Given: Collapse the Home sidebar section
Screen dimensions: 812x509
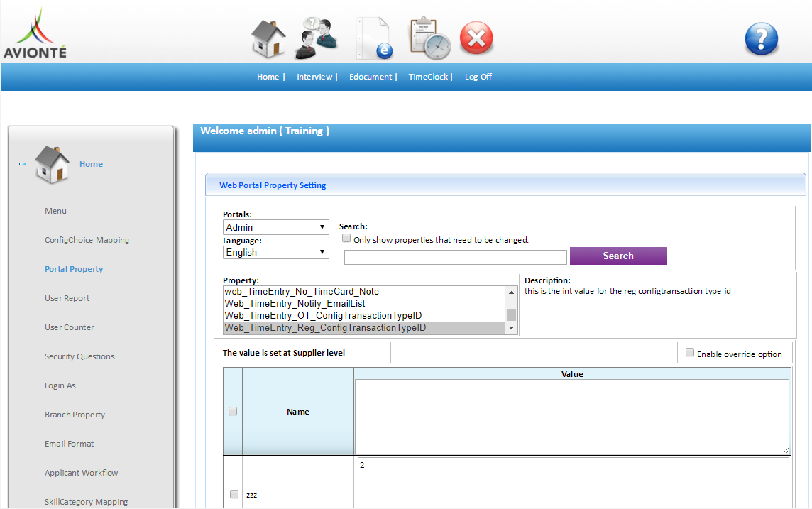Looking at the screenshot, I should click(23, 163).
